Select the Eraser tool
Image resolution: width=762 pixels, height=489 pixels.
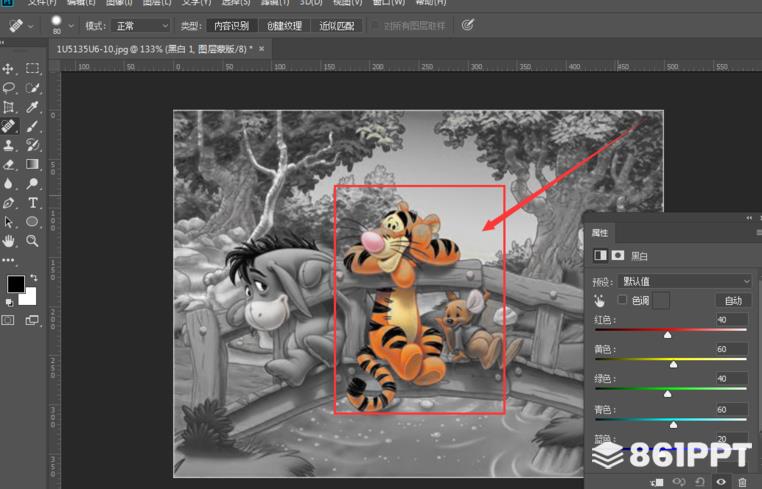[8, 164]
